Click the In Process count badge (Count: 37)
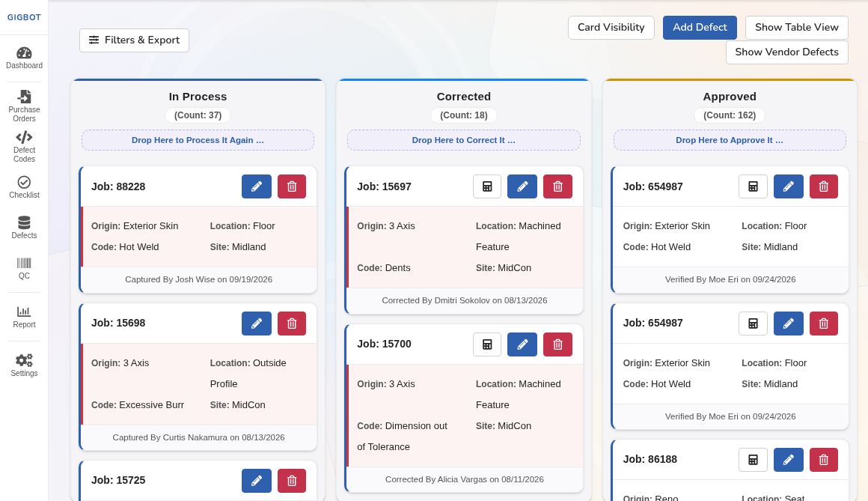 tap(198, 115)
